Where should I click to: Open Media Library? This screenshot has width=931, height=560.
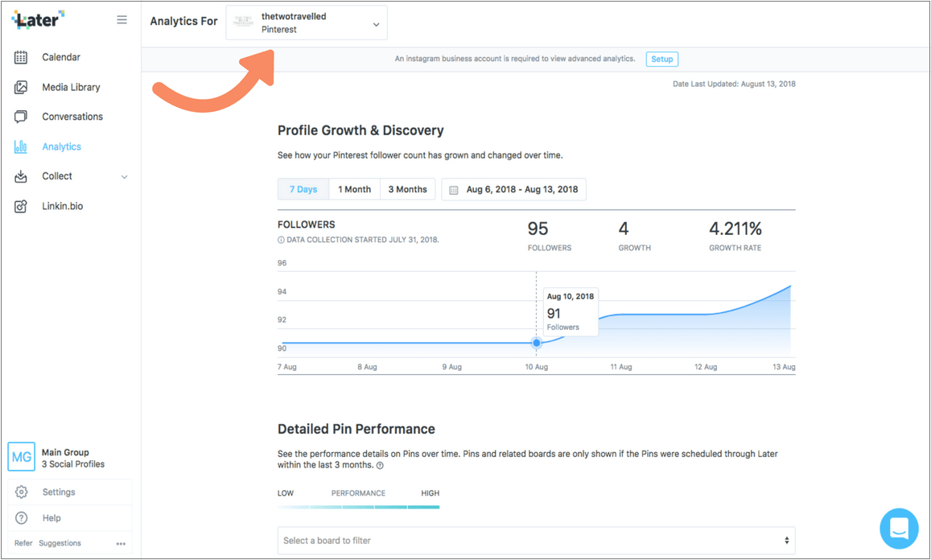pos(72,87)
